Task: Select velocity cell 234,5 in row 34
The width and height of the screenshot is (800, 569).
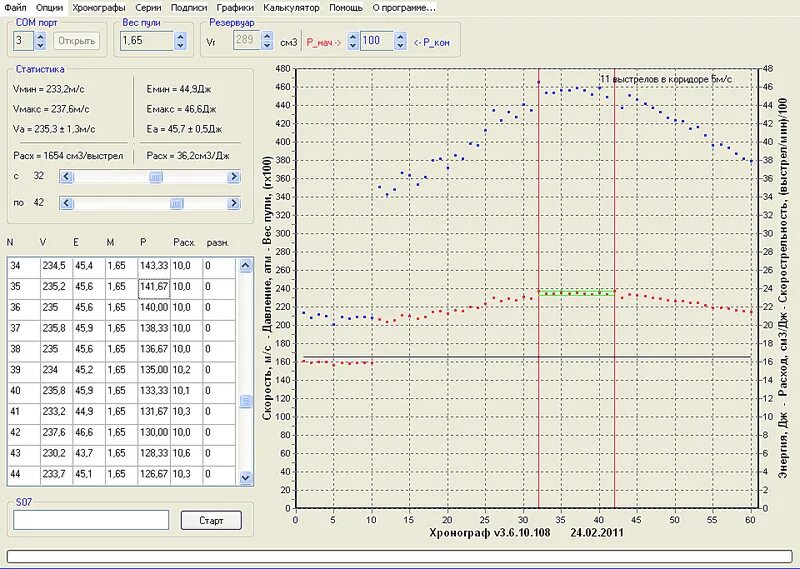Action: coord(56,266)
